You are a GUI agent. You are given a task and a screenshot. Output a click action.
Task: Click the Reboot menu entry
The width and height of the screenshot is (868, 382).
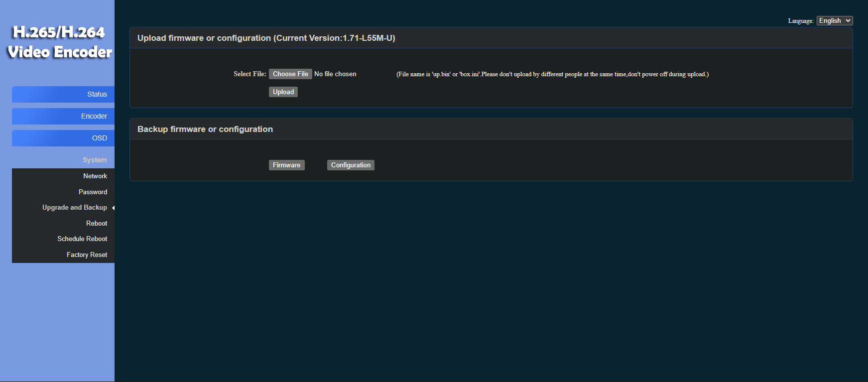click(96, 223)
